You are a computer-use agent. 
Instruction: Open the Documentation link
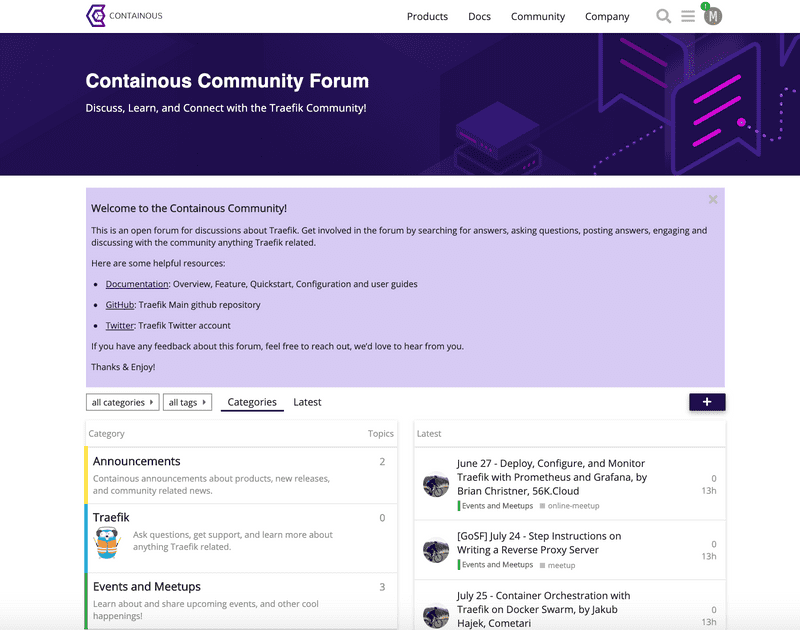pos(137,284)
